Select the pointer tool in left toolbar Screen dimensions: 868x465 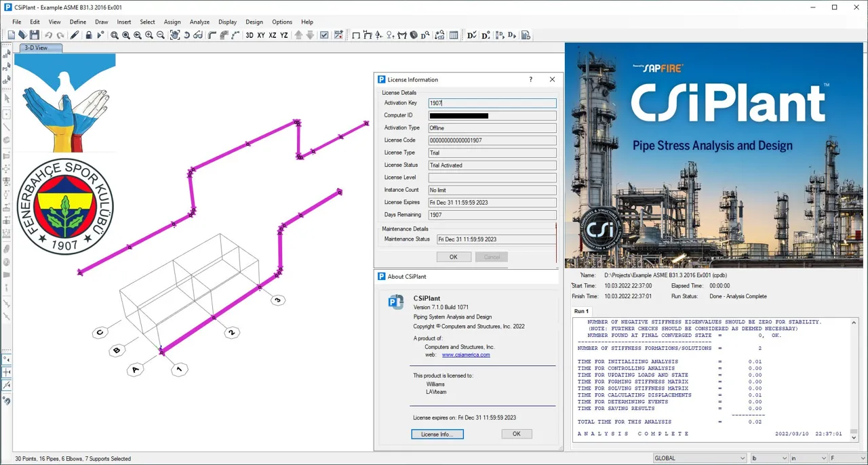(x=7, y=99)
